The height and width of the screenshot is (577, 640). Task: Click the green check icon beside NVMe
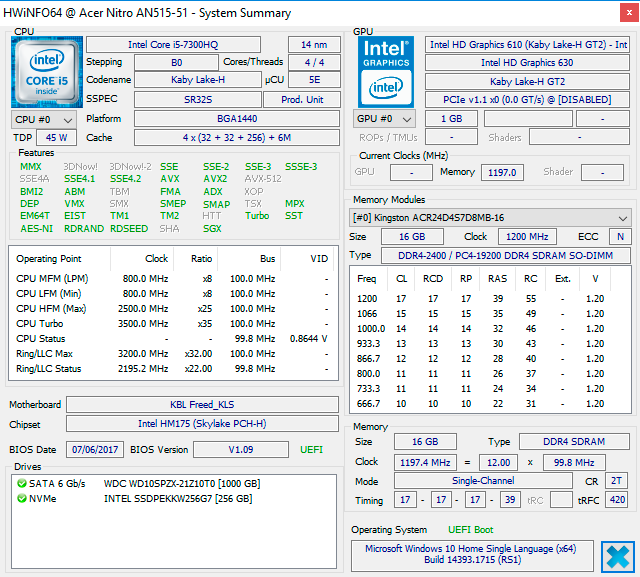pyautogui.click(x=21, y=498)
